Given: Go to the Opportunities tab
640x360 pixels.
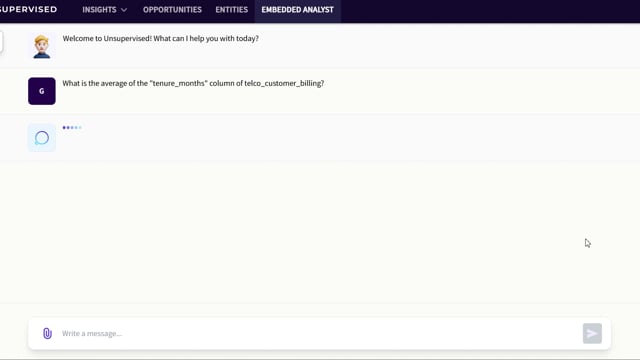Looking at the screenshot, I should point(172,10).
